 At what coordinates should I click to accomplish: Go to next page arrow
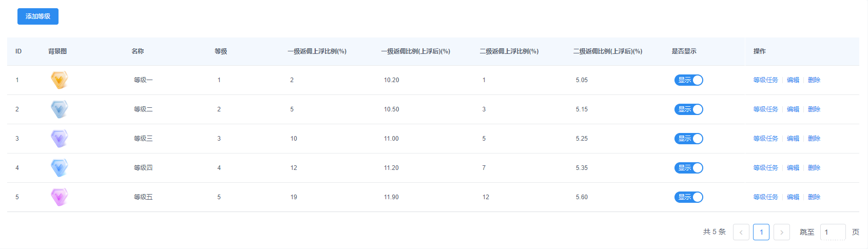coord(781,232)
